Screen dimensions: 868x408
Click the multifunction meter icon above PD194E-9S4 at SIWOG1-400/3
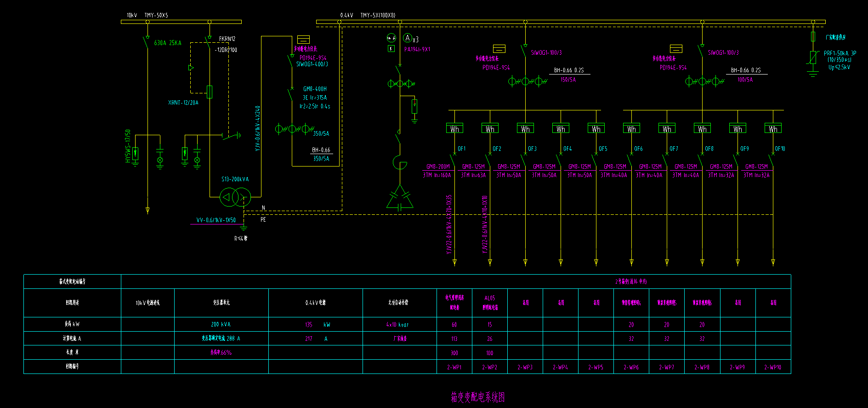pyautogui.click(x=303, y=40)
